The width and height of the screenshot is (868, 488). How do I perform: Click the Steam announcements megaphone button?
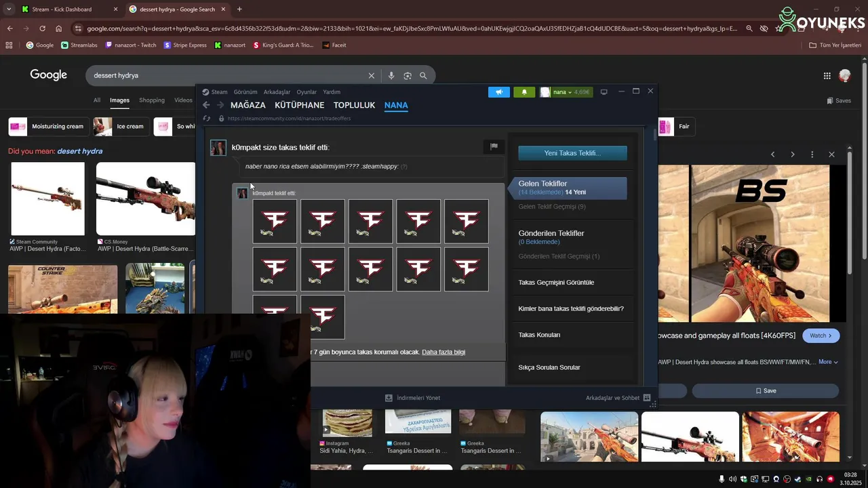pos(498,92)
